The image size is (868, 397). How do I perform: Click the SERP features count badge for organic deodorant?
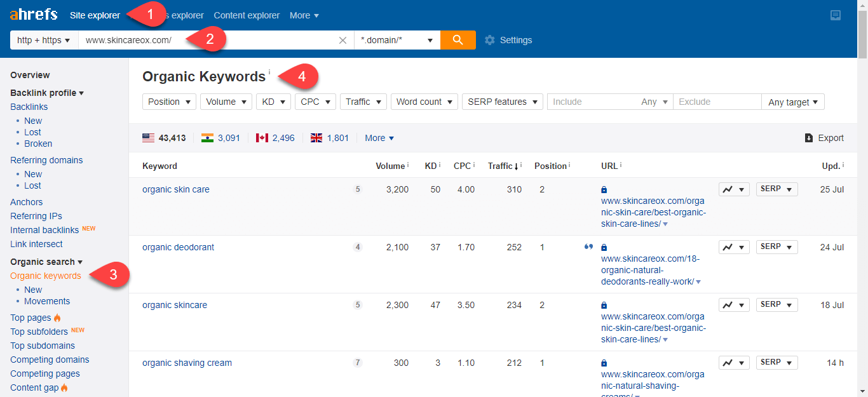tap(358, 247)
